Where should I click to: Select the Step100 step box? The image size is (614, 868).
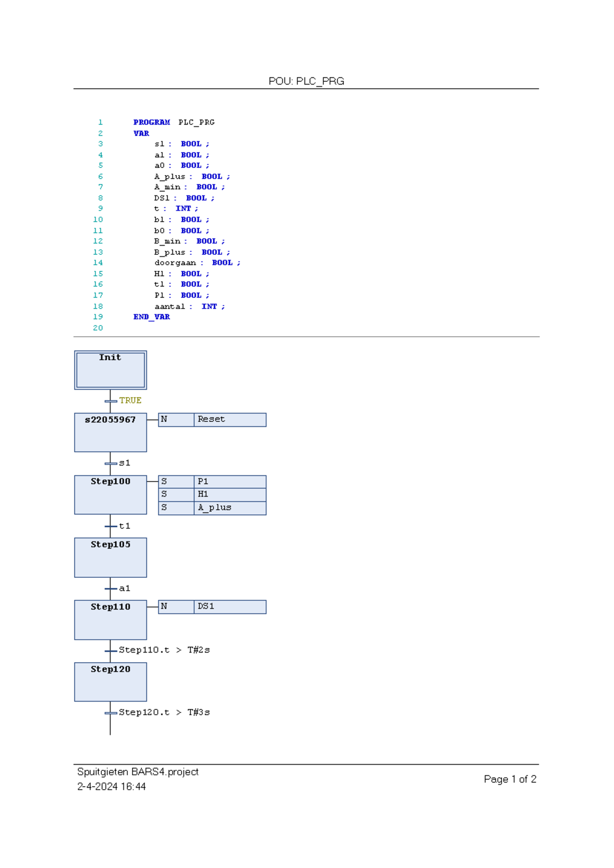pos(111,495)
